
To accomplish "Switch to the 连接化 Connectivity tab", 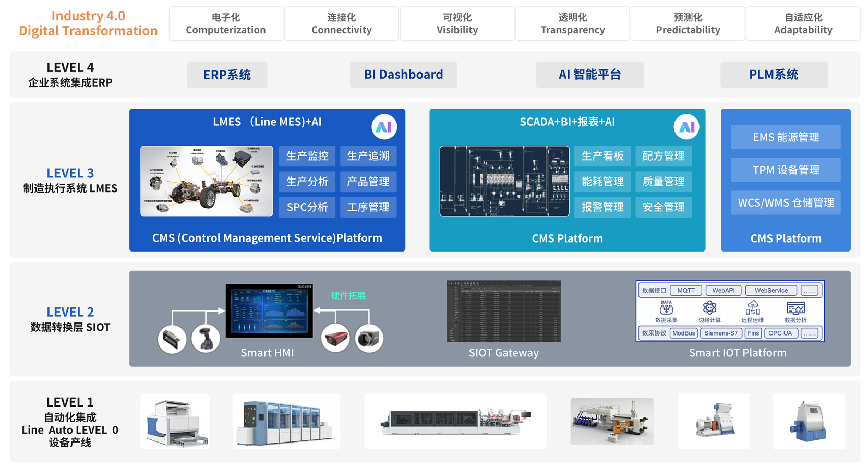I will point(342,24).
